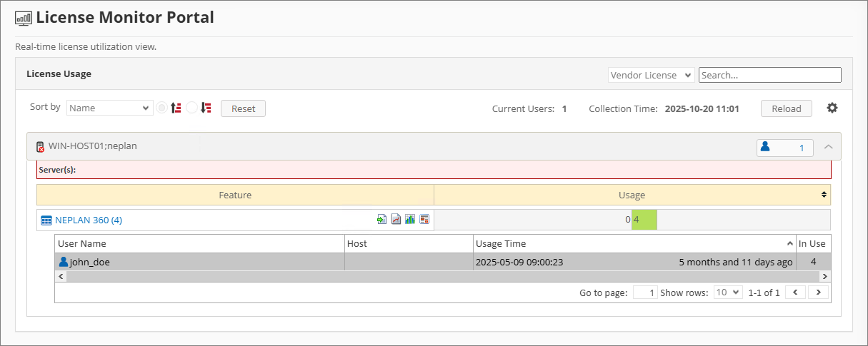Open the report table icon for NEPLAN 360
This screenshot has width=868, height=346.
click(424, 219)
